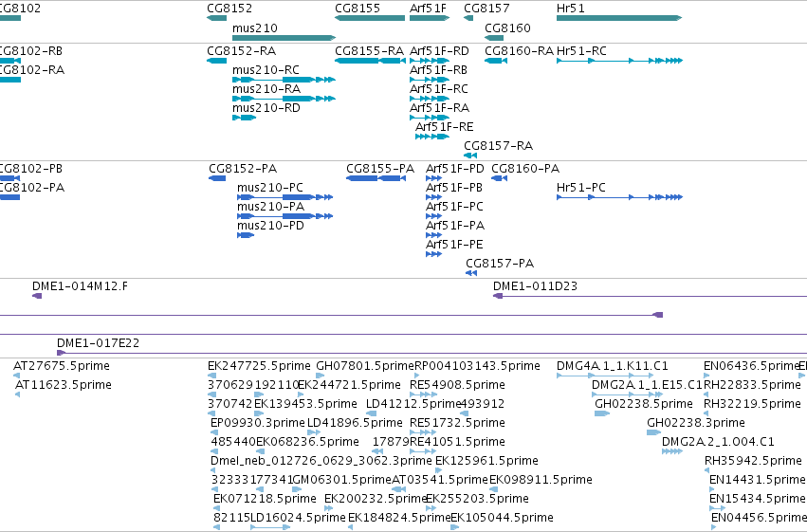Click the CG8157 gene label
Viewport: 807px width, 532px height.
pos(486,9)
